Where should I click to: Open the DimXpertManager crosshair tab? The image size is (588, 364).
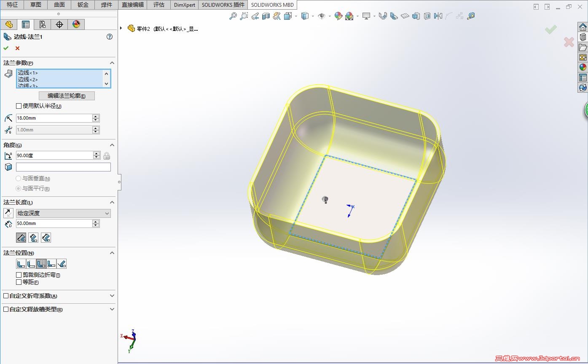point(59,24)
